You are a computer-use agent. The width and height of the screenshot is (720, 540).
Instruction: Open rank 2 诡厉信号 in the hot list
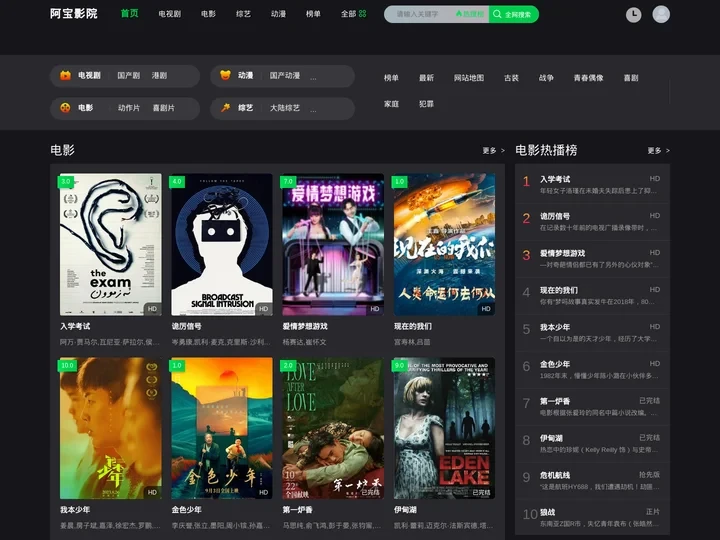[592, 222]
